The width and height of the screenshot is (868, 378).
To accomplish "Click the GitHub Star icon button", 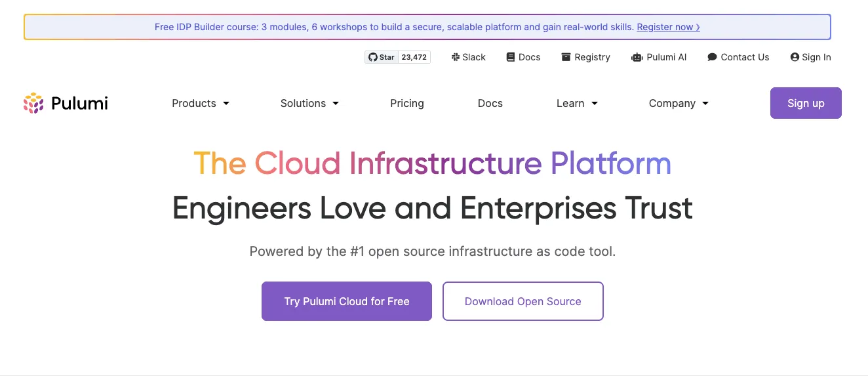I will [x=381, y=57].
